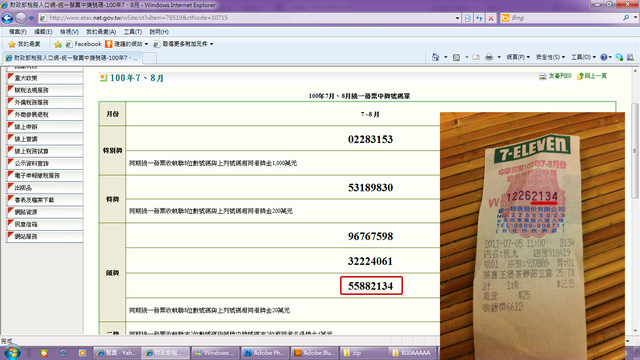Open the Facebook favorites link
The width and height of the screenshot is (640, 360).
(84, 44)
